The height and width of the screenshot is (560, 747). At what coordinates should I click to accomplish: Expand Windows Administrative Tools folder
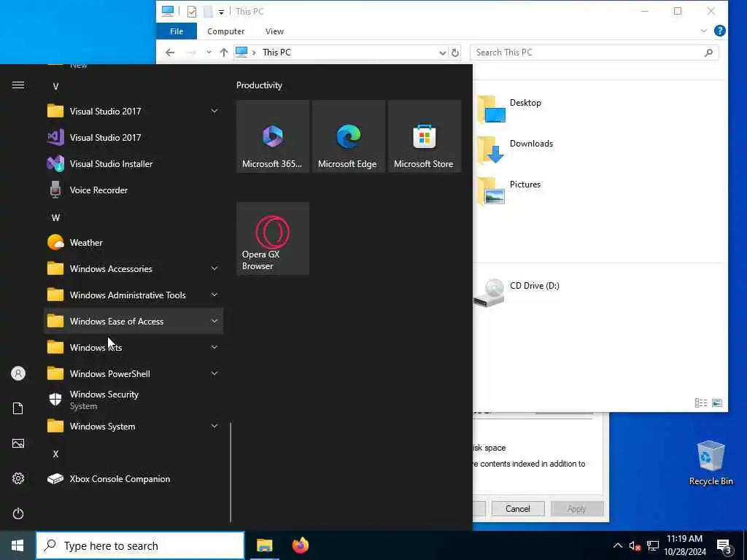[214, 295]
